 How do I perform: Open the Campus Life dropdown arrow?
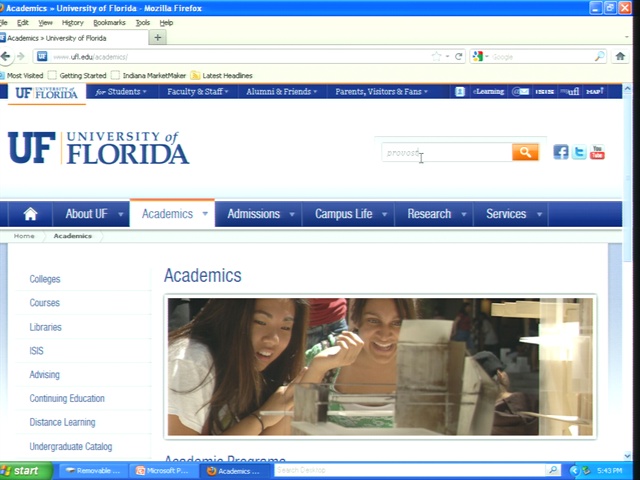(384, 214)
